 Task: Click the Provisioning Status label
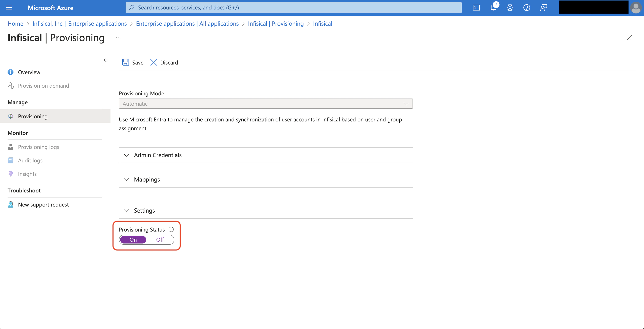(x=142, y=229)
